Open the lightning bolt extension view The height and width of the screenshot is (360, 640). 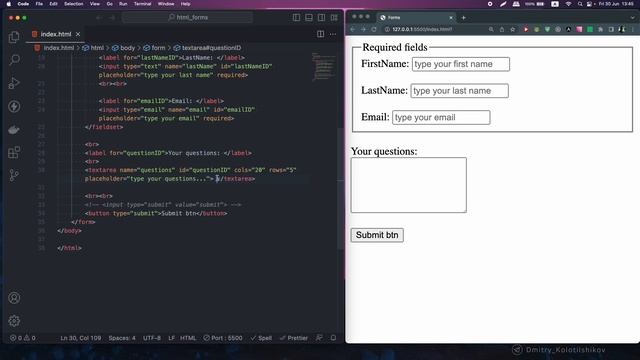pyautogui.click(x=14, y=107)
